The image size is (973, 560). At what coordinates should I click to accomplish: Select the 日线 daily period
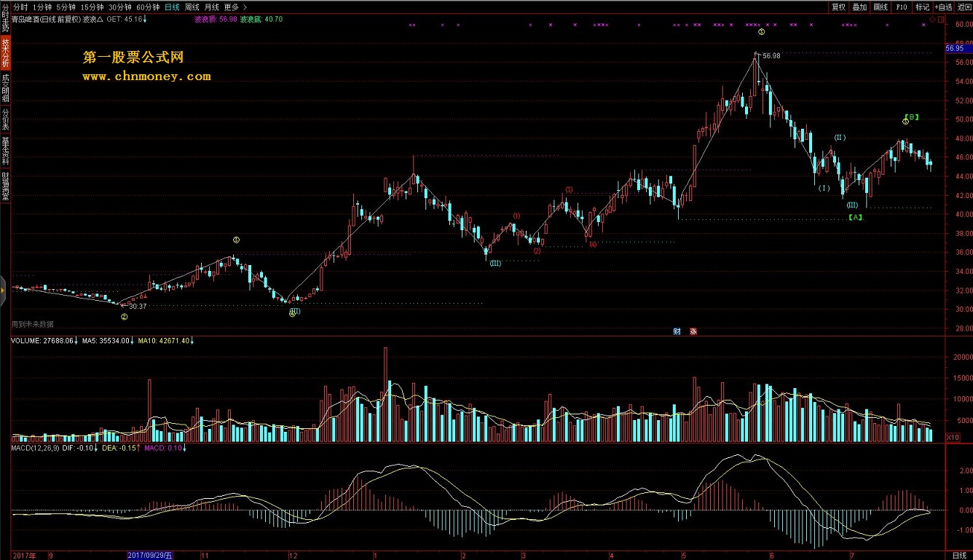point(172,7)
